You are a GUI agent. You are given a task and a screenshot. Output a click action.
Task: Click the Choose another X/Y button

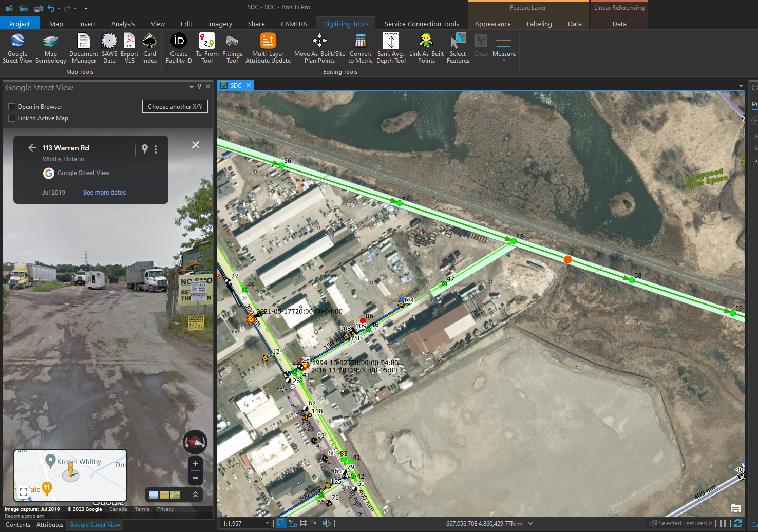coord(175,106)
